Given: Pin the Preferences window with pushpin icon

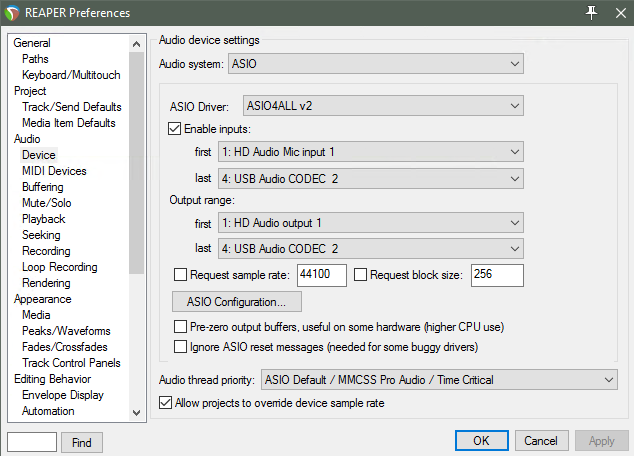Looking at the screenshot, I should click(x=592, y=13).
